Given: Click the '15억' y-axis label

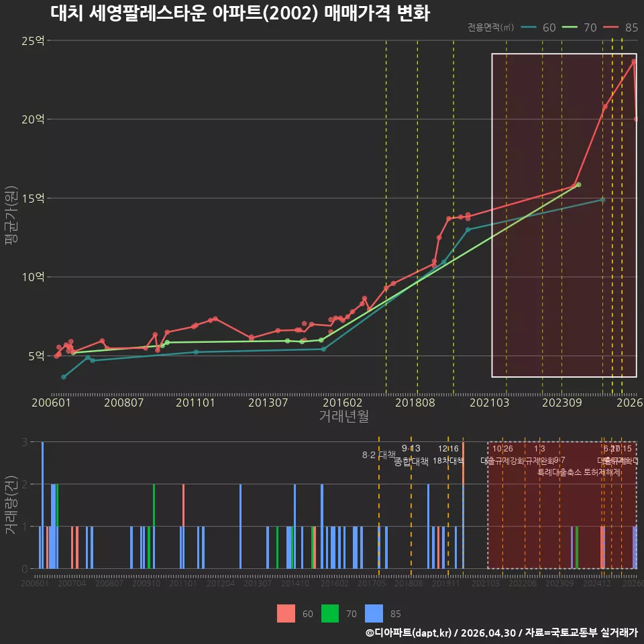Looking at the screenshot, I should [33, 199].
